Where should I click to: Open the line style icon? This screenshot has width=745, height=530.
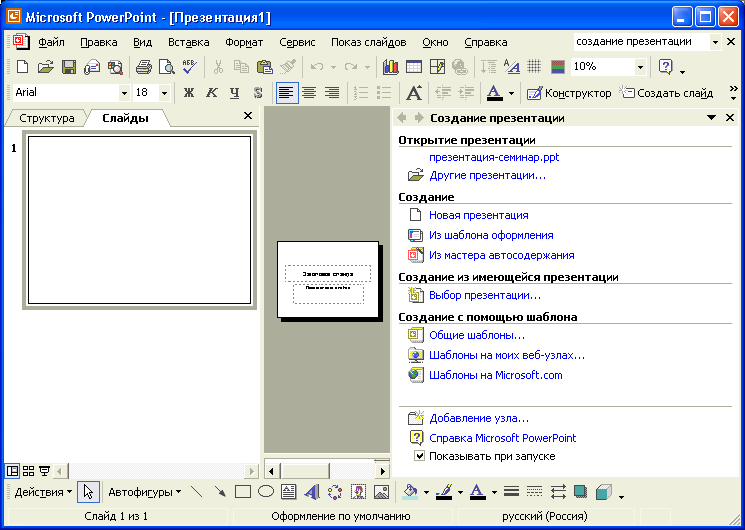pyautogui.click(x=511, y=491)
